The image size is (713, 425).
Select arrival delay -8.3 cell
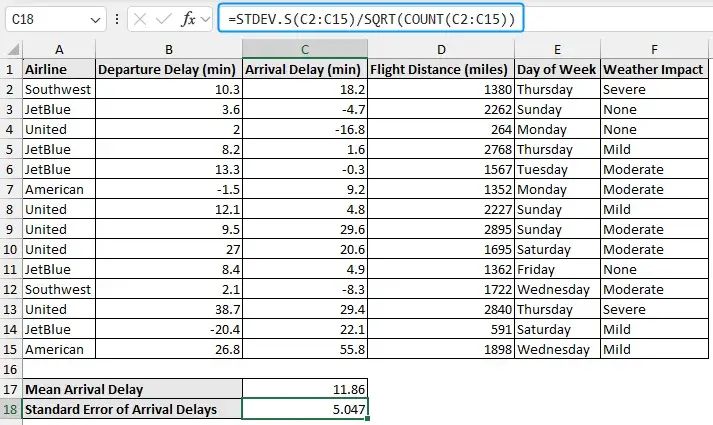[x=305, y=289]
